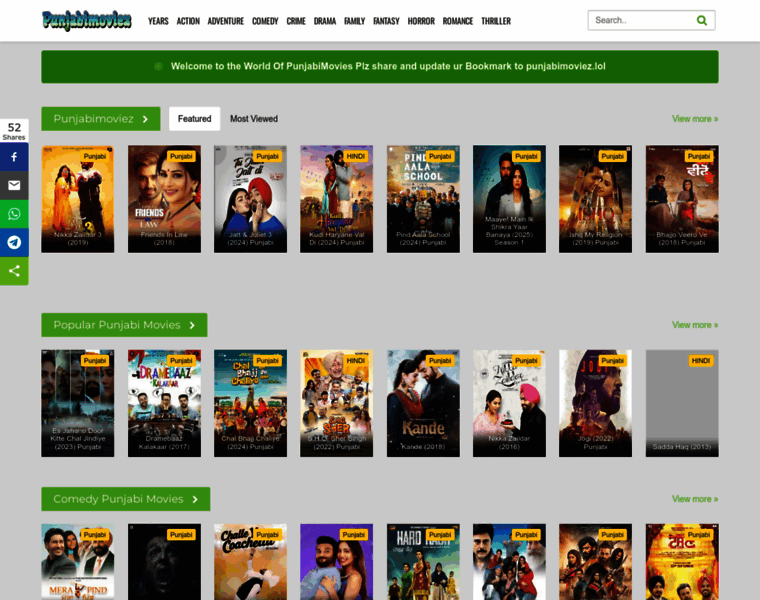Expand the Comedy Punjabi Movies chevron
Image resolution: width=760 pixels, height=600 pixels.
[195, 499]
